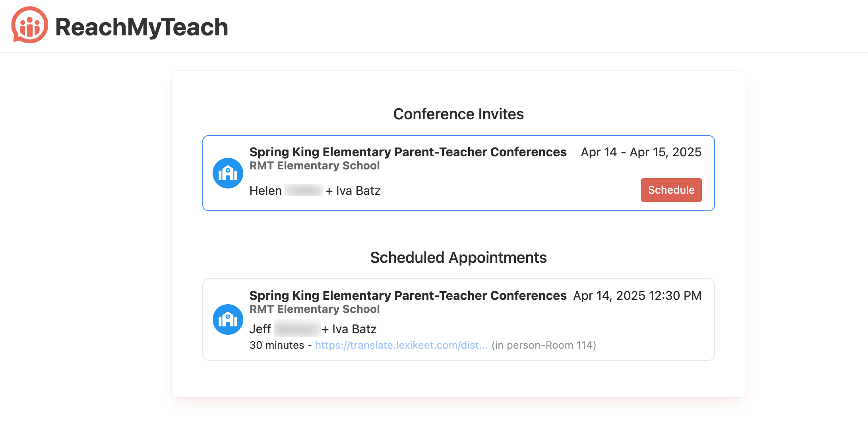The width and height of the screenshot is (868, 439).
Task: Click the Schedule button
Action: pyautogui.click(x=671, y=190)
